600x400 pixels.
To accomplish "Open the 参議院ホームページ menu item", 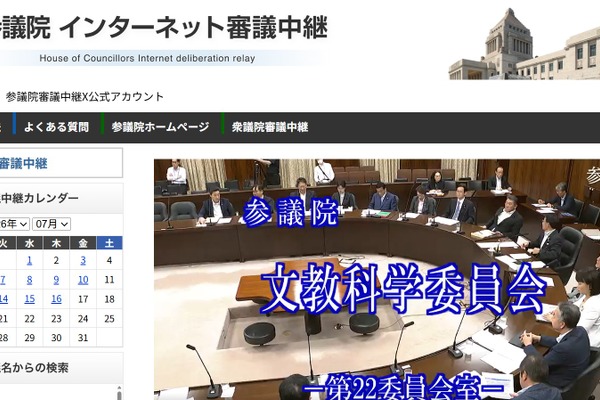I will pyautogui.click(x=160, y=127).
